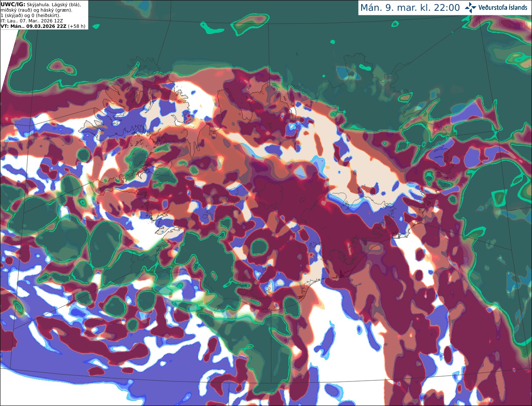This screenshot has height=406, width=532.
Task: Click the 'UWC/IG: Skýjahula. Lágský (blá),' legend line
Action: (x=41, y=5)
